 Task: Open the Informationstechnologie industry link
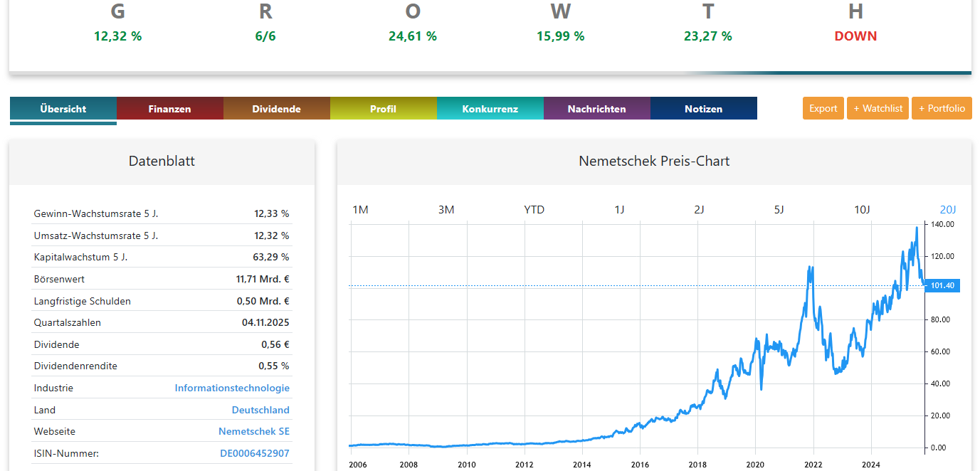pos(232,388)
